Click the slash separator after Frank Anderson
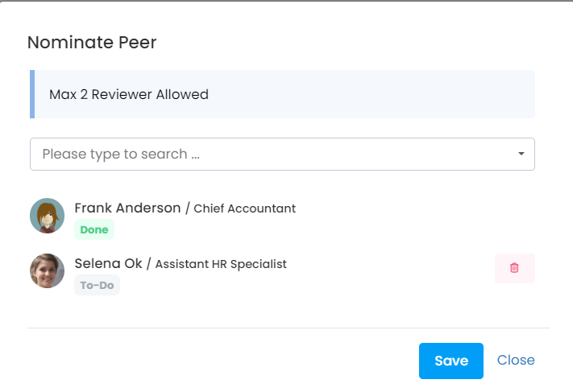 188,208
